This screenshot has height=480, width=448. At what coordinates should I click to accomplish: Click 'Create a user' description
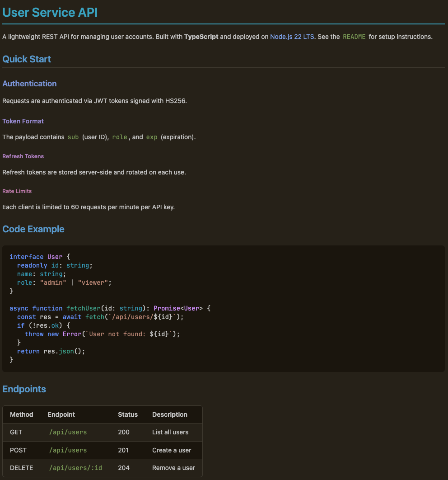172,450
